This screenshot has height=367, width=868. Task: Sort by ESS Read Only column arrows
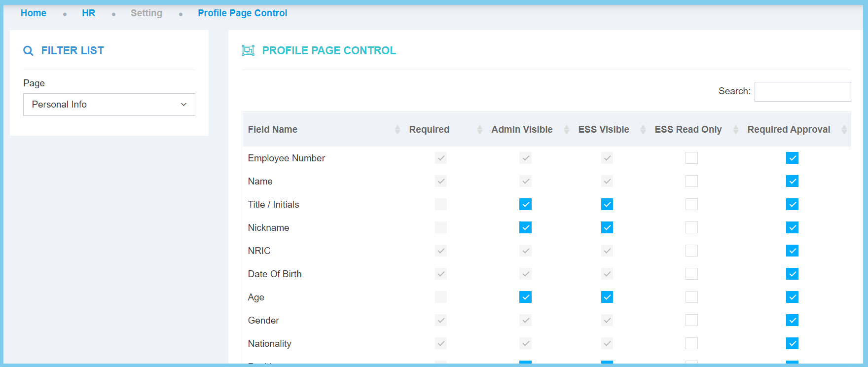735,130
